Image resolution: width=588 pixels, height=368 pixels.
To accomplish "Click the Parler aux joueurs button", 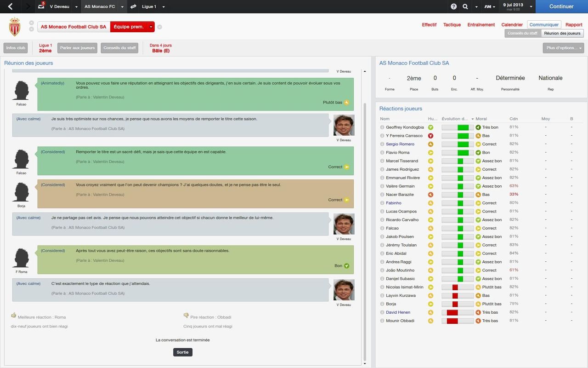I will coord(78,48).
